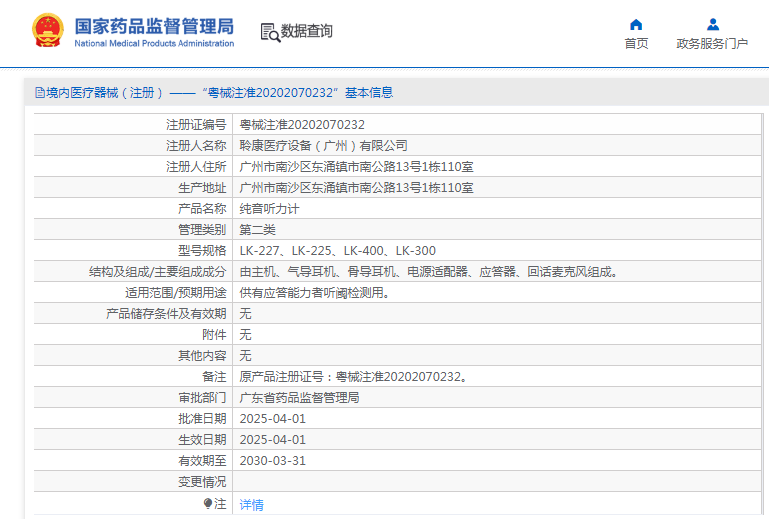This screenshot has width=769, height=519.
Task: Select product name 纯音听力计
Action: coord(269,209)
